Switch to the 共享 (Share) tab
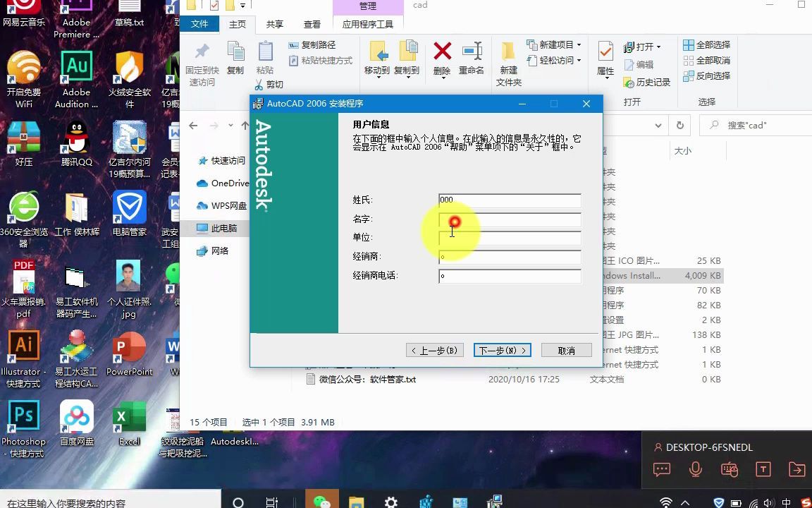Image resolution: width=812 pixels, height=508 pixels. (x=274, y=23)
